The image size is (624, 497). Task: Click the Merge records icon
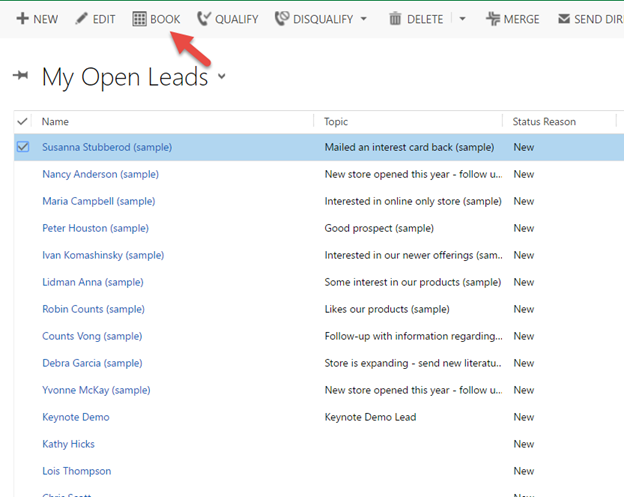click(492, 19)
